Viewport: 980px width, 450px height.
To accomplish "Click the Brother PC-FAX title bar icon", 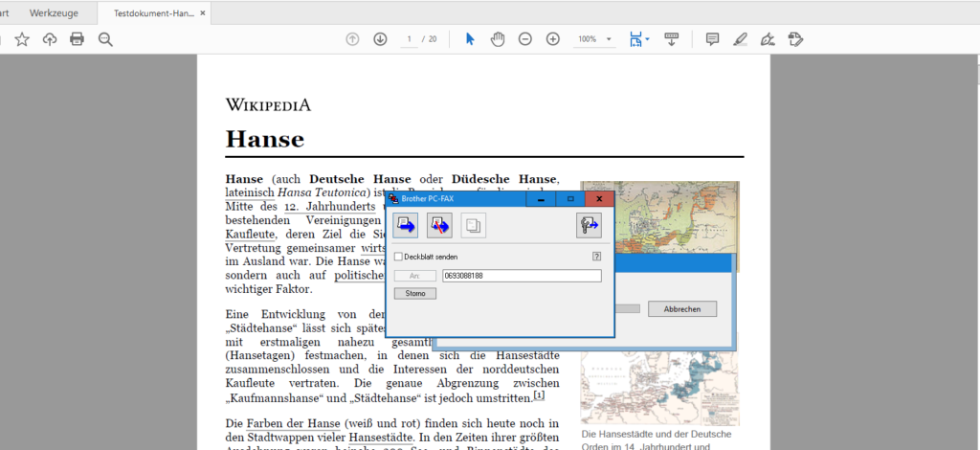I will tap(393, 199).
